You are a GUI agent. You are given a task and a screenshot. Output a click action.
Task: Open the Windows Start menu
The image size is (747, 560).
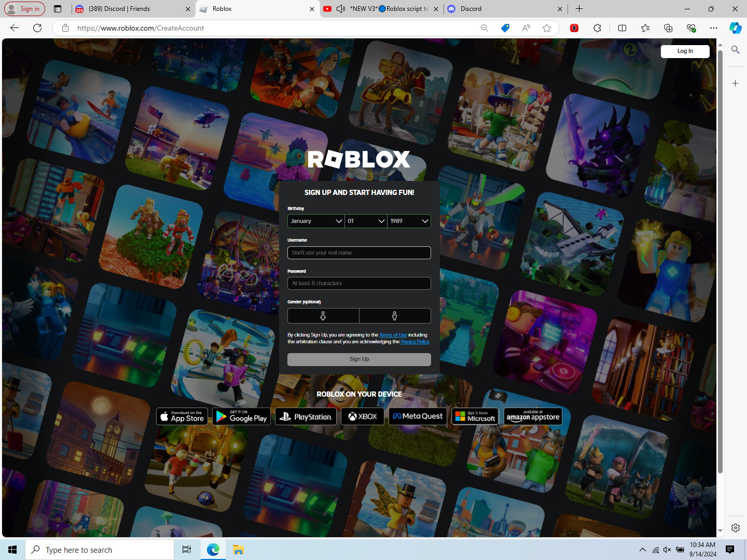pos(12,550)
